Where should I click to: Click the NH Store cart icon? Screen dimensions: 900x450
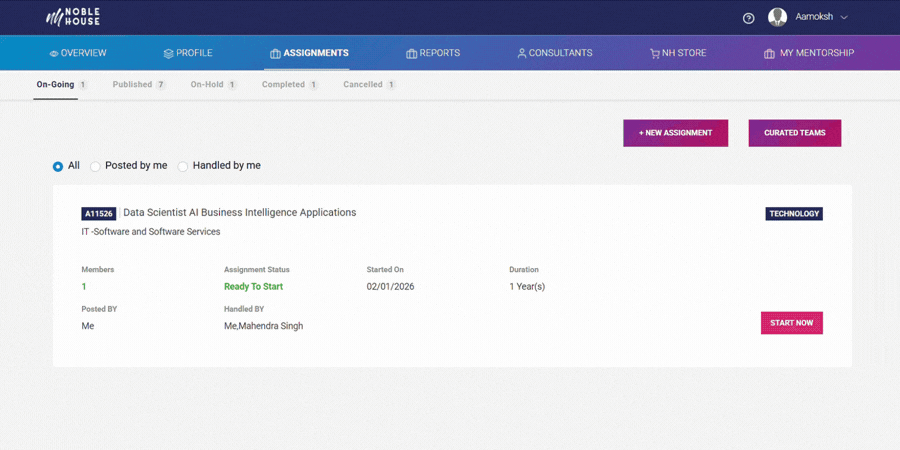click(654, 54)
